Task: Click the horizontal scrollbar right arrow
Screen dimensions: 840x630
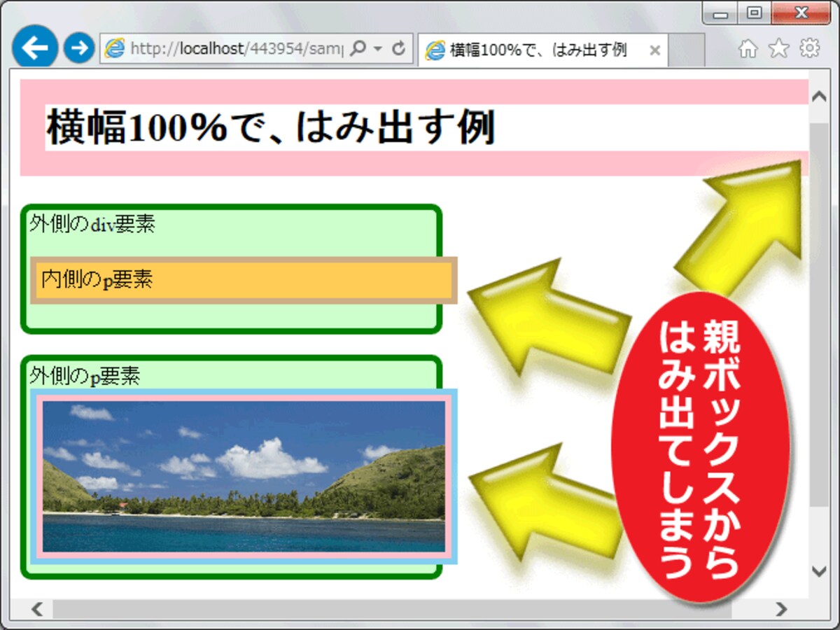Action: pos(781,608)
